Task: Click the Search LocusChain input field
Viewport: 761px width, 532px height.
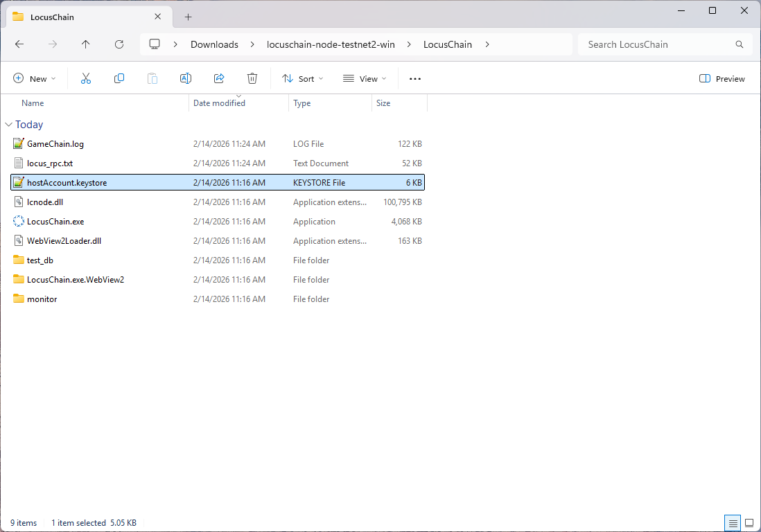Action: point(658,44)
